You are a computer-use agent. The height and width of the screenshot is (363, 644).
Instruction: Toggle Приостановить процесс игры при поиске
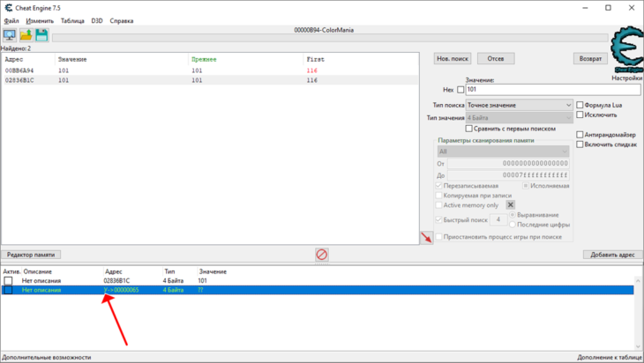[438, 237]
